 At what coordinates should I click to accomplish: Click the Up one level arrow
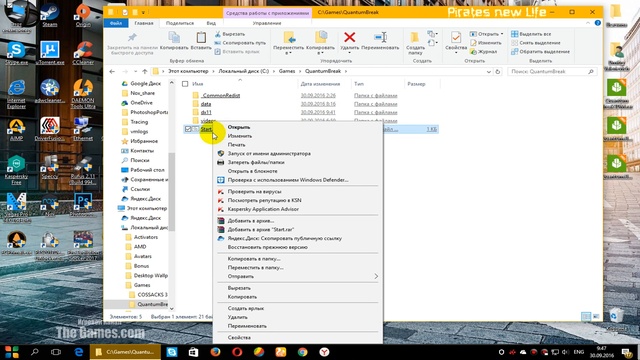[144, 71]
